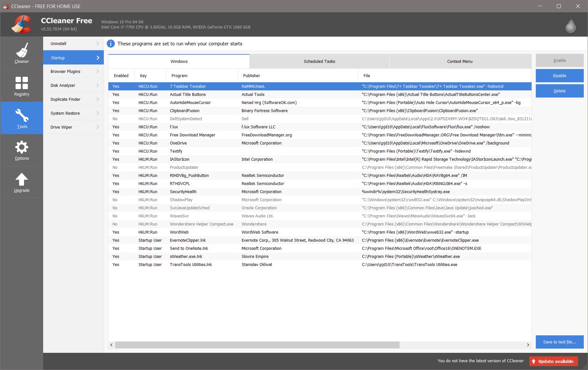Click the blue info icon
Screen dimensions: 588x370
(111, 44)
